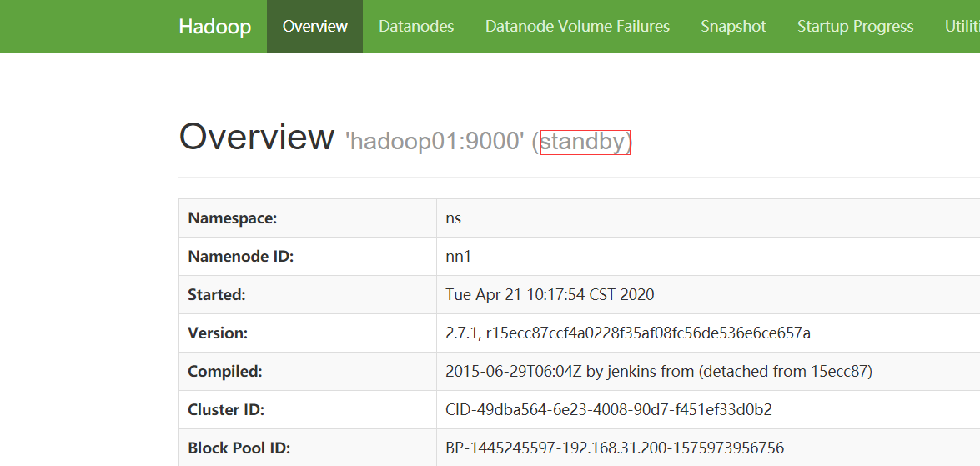Click the Compiled date by jenkins value
Image resolution: width=980 pixels, height=466 pixels.
659,372
